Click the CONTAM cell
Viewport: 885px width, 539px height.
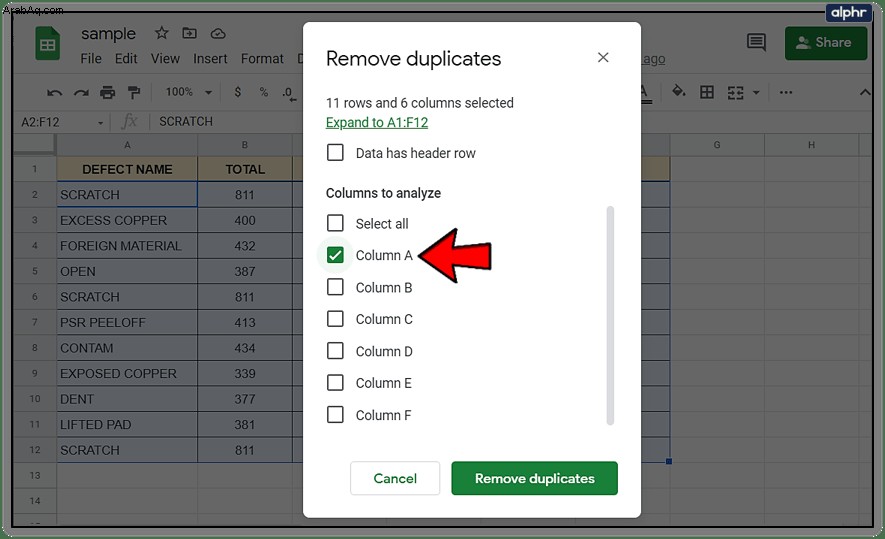[127, 348]
